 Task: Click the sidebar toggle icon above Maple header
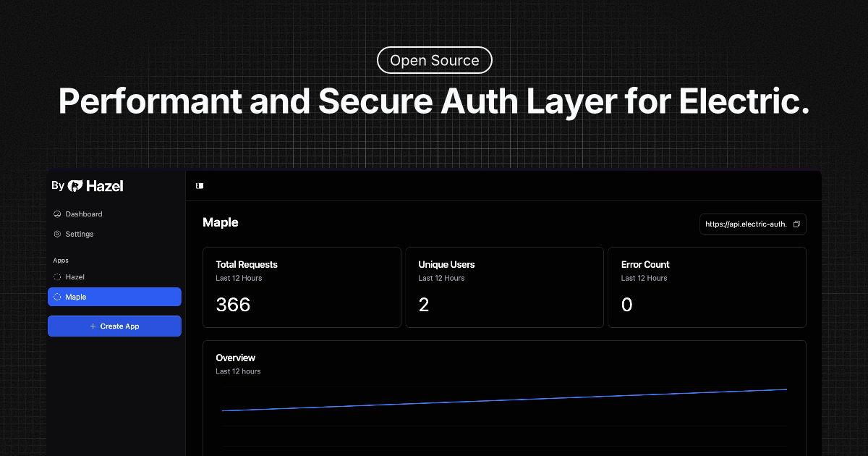199,185
